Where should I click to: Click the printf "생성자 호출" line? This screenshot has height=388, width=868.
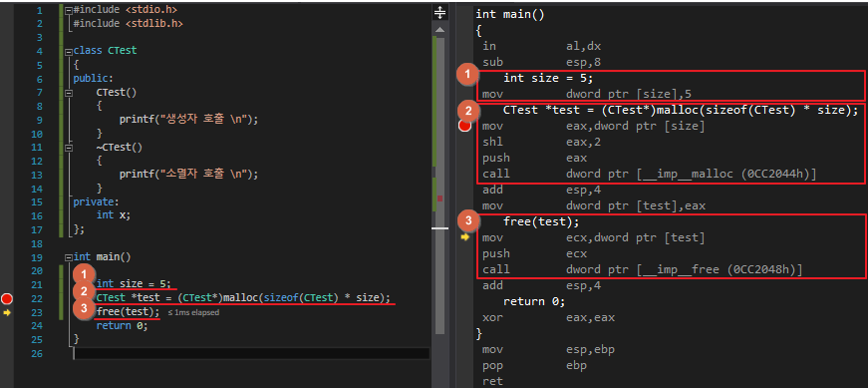188,119
